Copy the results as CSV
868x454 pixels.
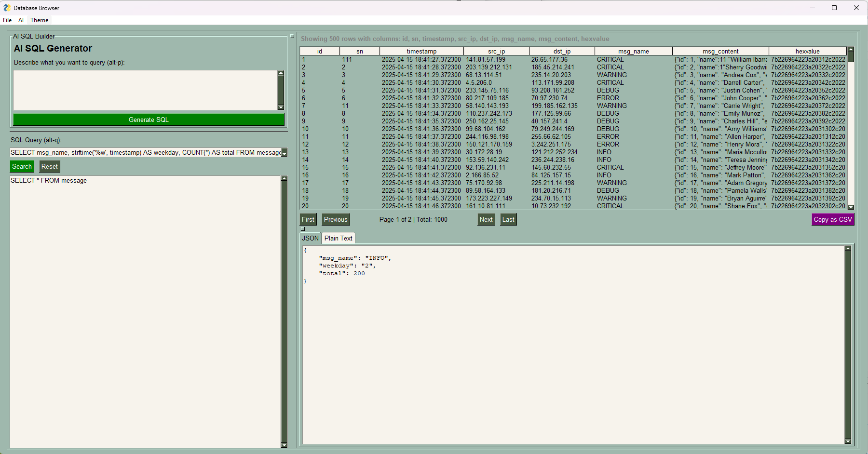point(832,219)
